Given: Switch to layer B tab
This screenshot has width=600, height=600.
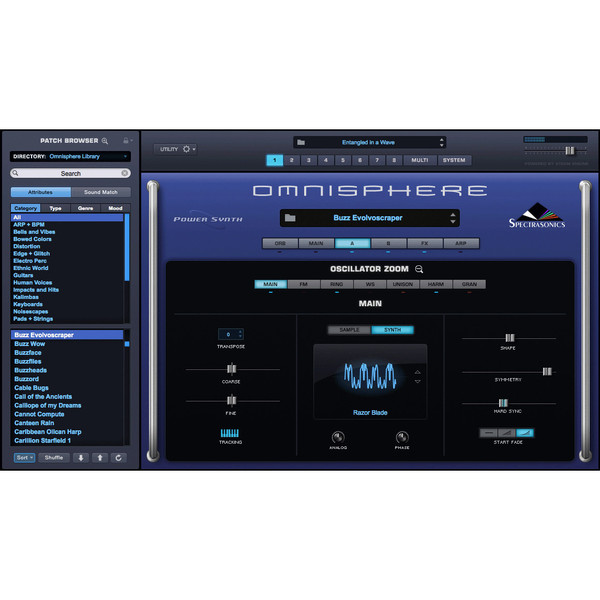Looking at the screenshot, I should 388,243.
